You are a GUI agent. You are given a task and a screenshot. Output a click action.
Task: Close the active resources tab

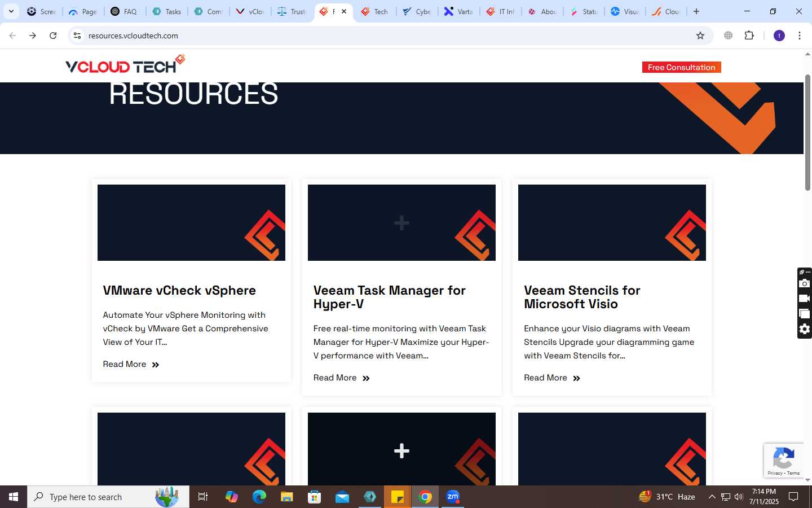pos(344,11)
